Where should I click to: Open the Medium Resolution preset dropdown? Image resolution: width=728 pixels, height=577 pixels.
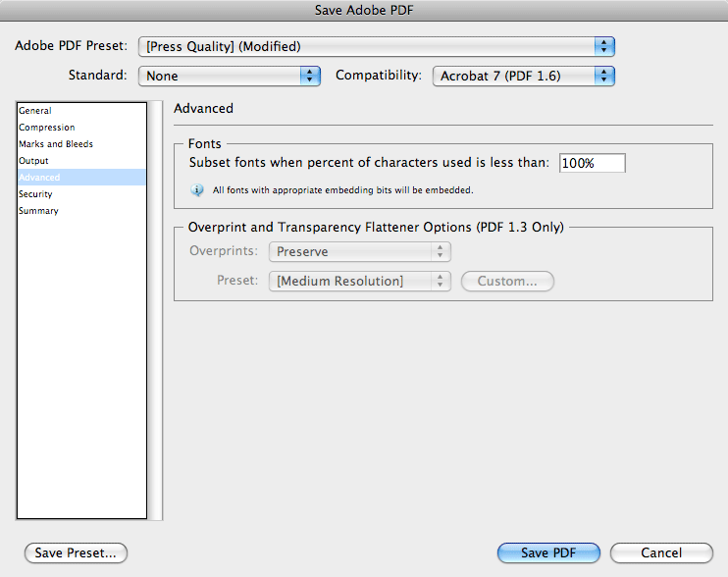[x=360, y=281]
